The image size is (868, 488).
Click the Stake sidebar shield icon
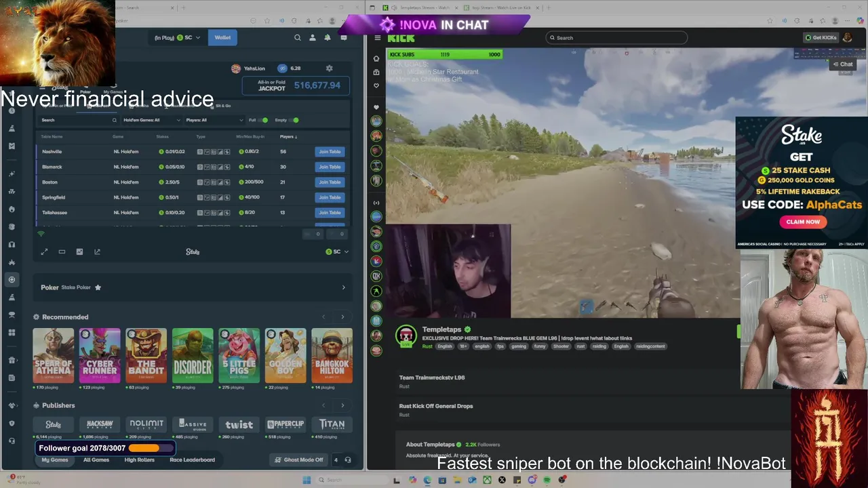pyautogui.click(x=12, y=423)
